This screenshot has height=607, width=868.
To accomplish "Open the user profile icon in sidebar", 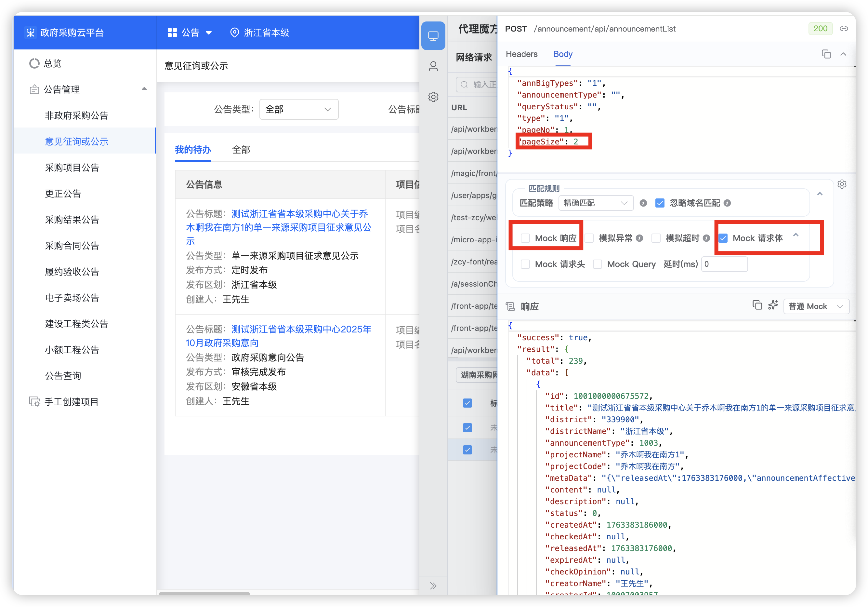I will click(433, 67).
